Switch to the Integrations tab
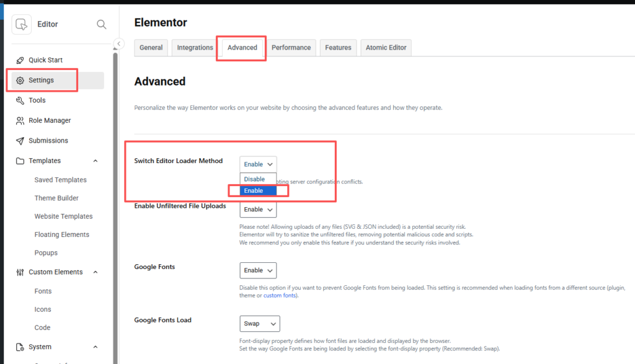The width and height of the screenshot is (635, 364). click(x=195, y=47)
